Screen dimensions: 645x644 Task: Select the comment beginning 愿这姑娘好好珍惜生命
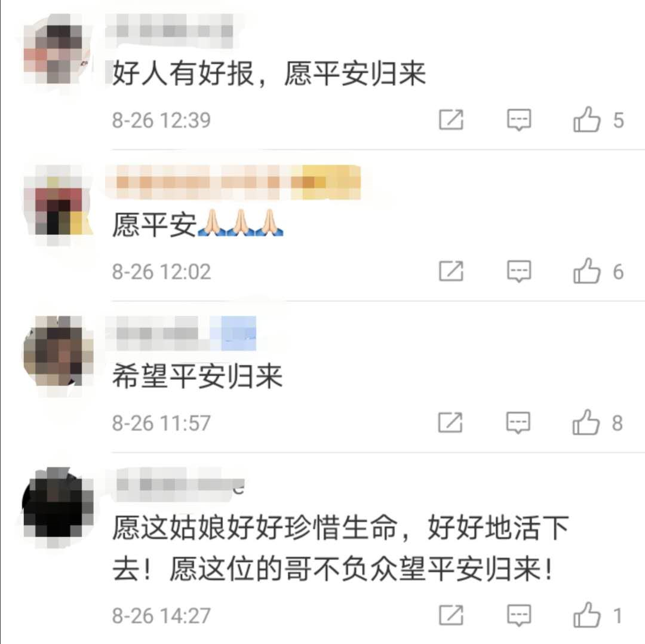pyautogui.click(x=340, y=548)
